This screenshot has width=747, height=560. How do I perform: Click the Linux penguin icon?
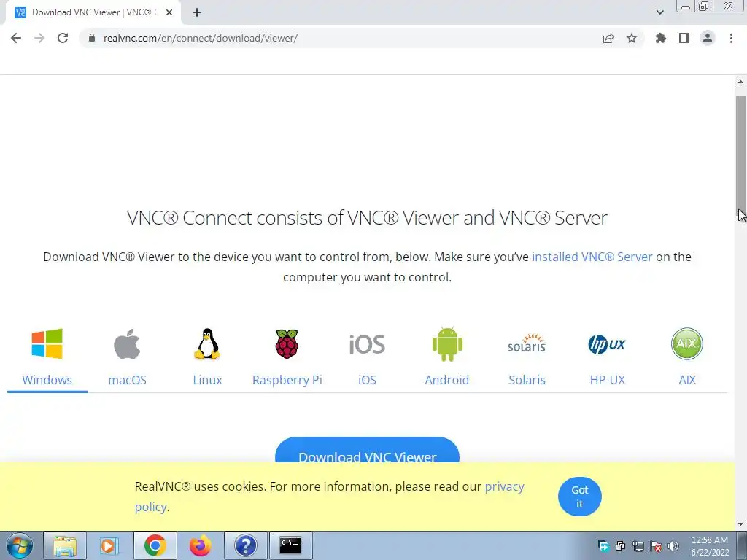207,343
